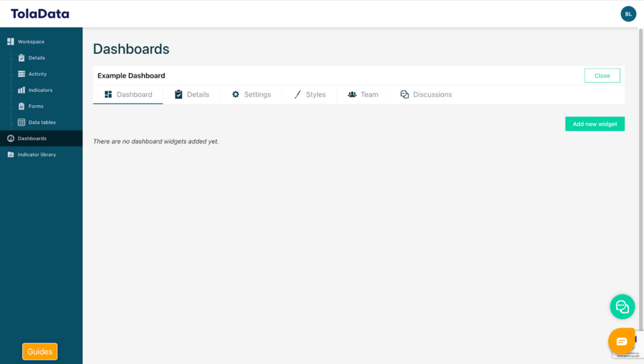Open the Team tab

(363, 94)
